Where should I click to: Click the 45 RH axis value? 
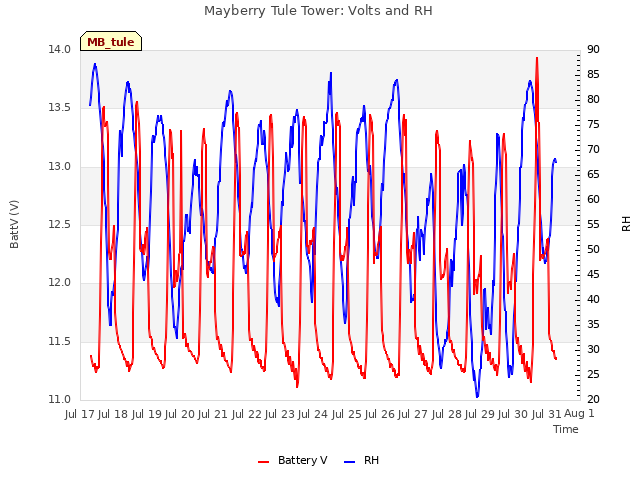[x=593, y=275]
